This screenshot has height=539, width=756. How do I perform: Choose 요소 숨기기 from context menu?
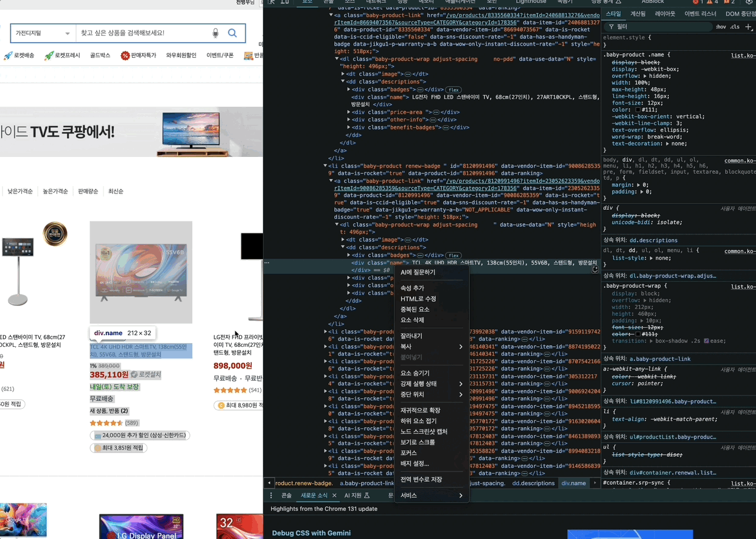pos(432,373)
